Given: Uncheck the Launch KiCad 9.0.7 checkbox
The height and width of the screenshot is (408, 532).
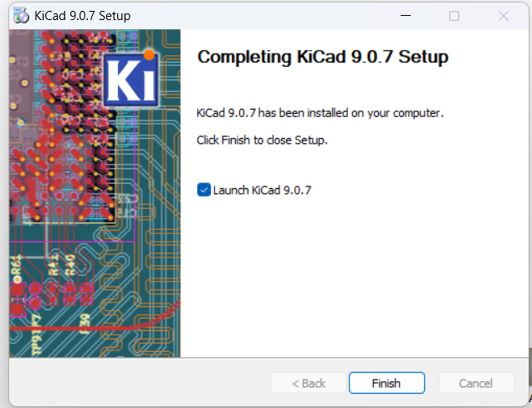Looking at the screenshot, I should pos(203,190).
